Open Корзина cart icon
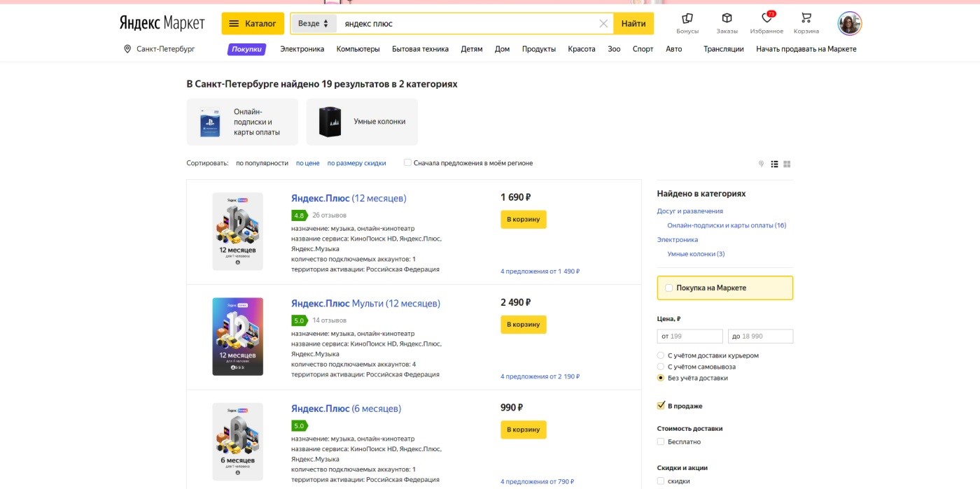Viewport: 980px width, 489px height. [x=806, y=23]
